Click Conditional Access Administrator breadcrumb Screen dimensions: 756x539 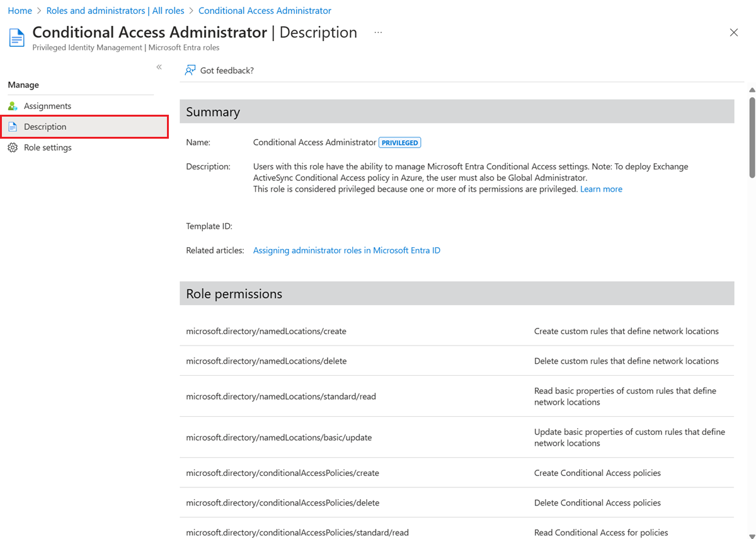(265, 11)
